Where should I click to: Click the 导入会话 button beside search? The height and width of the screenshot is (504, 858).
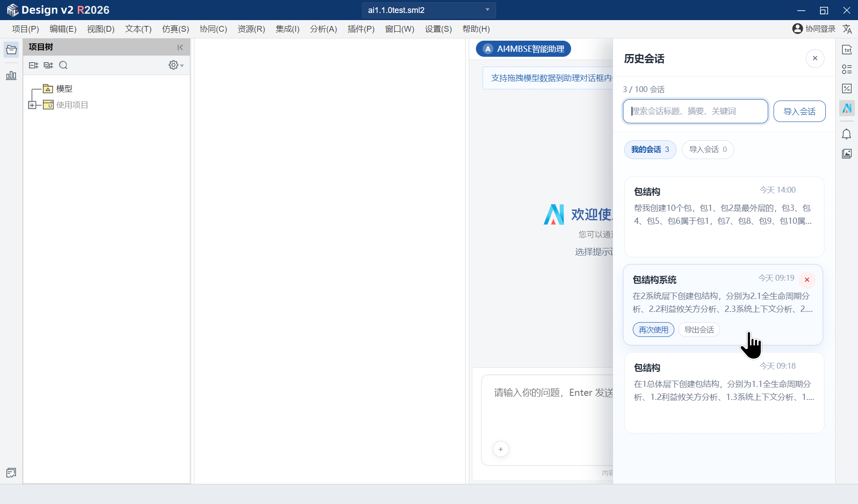(799, 111)
